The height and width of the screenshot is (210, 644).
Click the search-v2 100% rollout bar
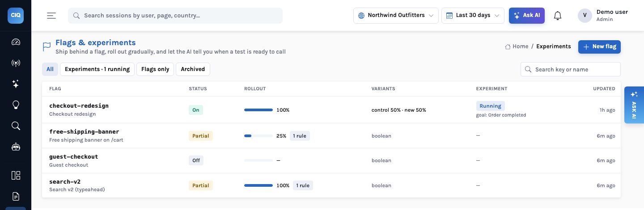(258, 185)
